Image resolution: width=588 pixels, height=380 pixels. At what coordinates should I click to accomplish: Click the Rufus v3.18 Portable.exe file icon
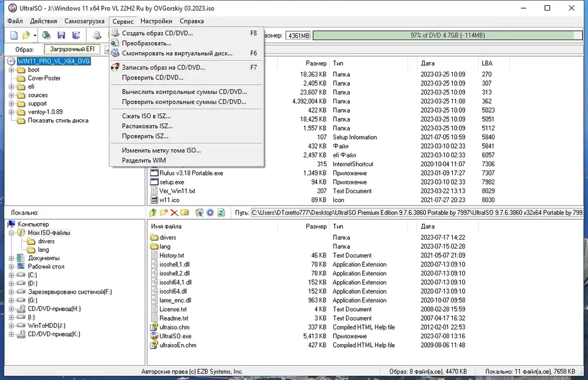[x=154, y=173]
